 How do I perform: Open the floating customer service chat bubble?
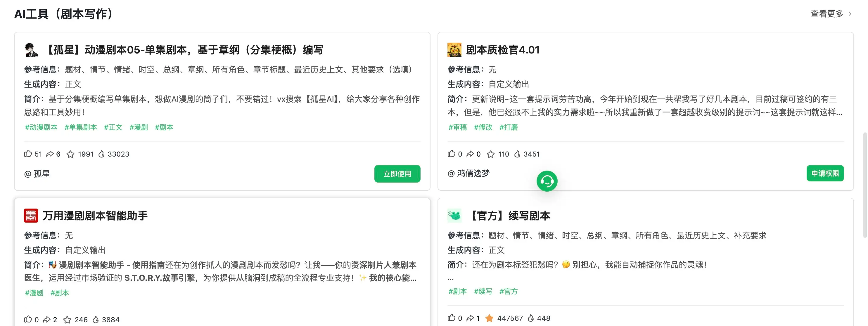(547, 181)
